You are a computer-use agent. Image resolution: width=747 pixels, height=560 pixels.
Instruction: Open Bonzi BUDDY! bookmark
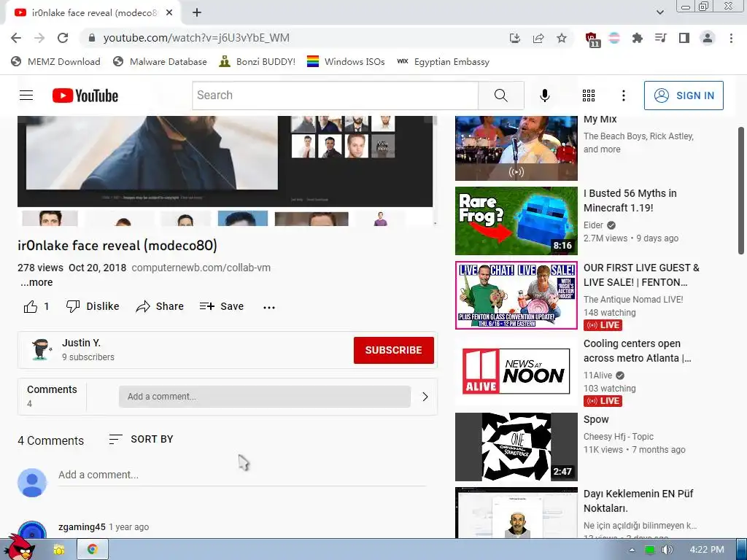pos(258,62)
